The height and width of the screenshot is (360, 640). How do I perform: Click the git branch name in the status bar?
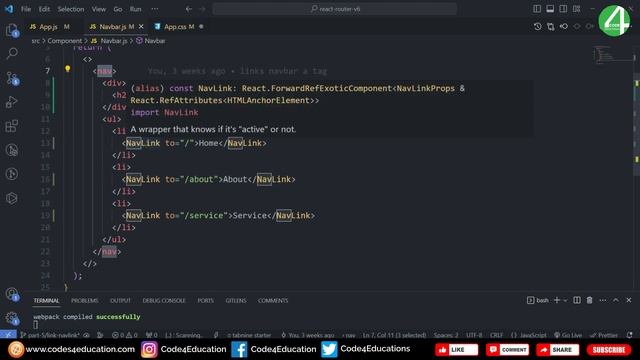(x=50, y=335)
